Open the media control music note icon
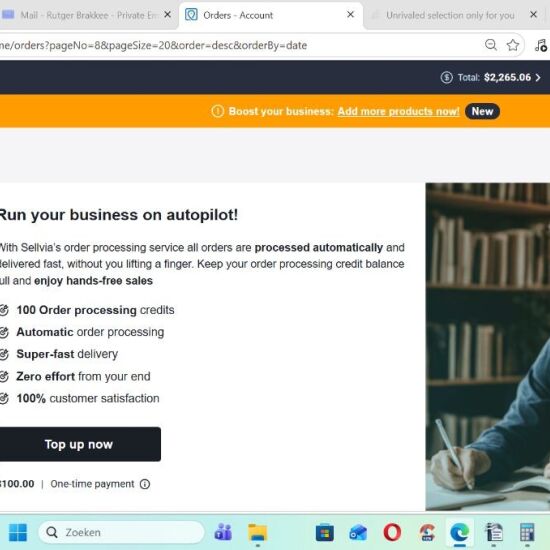 pos(541,45)
